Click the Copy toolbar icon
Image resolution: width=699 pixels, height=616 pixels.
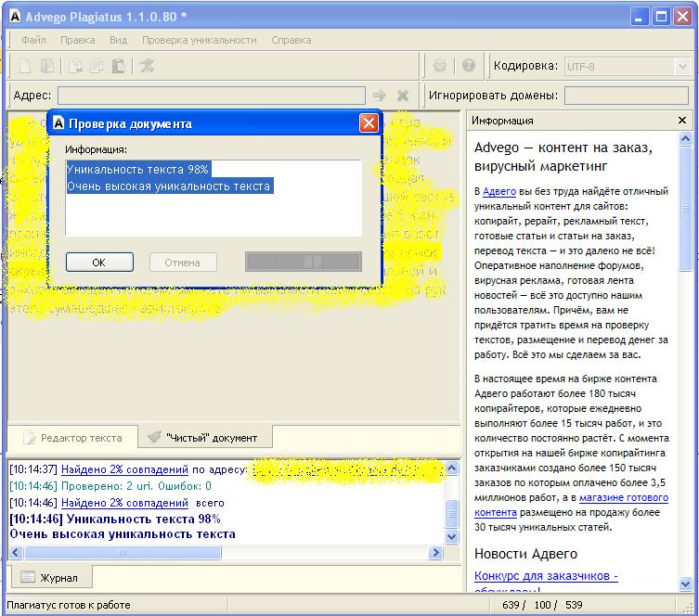pos(97,66)
